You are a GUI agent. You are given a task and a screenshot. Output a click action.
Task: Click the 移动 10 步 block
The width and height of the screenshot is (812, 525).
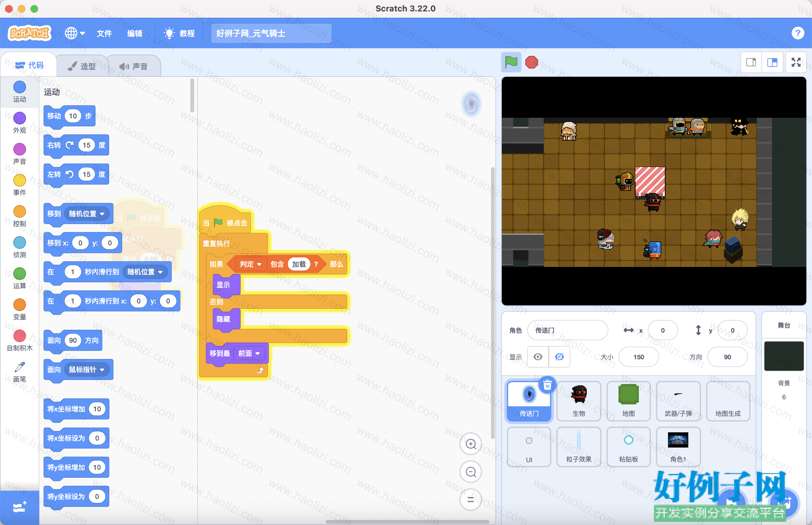pyautogui.click(x=69, y=116)
